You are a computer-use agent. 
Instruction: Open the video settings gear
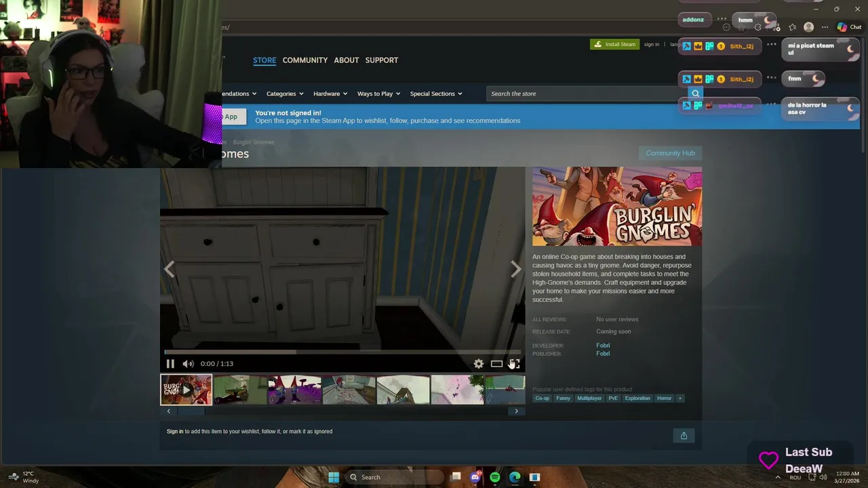479,364
